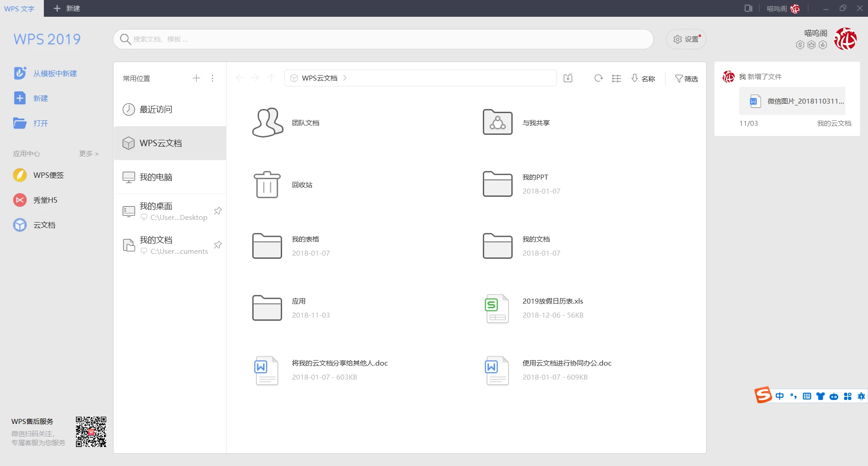Select WPS云文档 in locations list
The width and height of the screenshot is (868, 466).
[170, 143]
